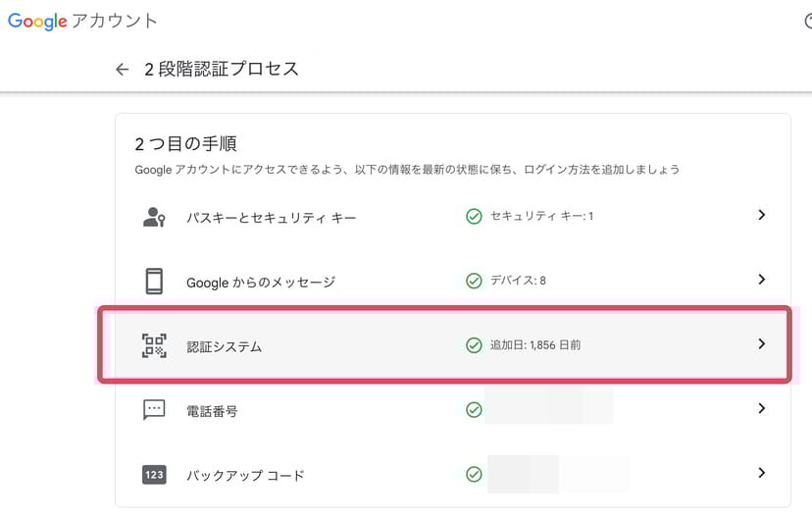
Task: Click the phone icon for Googleからのメッセージ
Action: (154, 282)
